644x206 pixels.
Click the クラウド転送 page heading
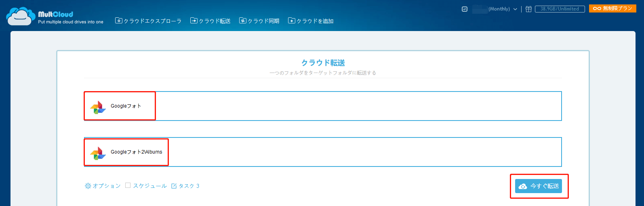323,63
